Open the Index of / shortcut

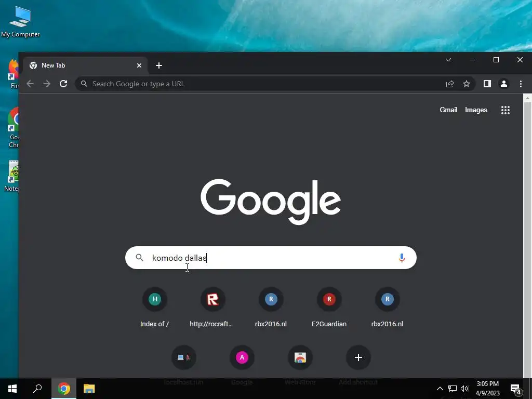click(155, 308)
